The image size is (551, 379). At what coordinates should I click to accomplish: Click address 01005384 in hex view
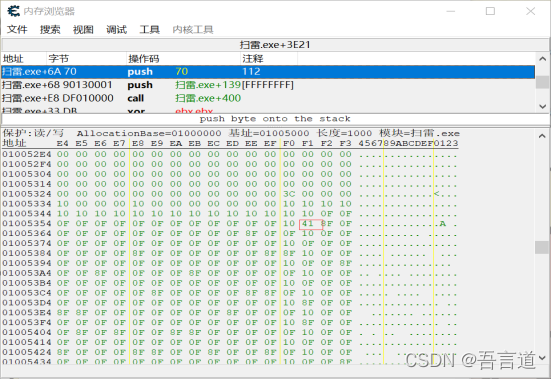point(27,253)
